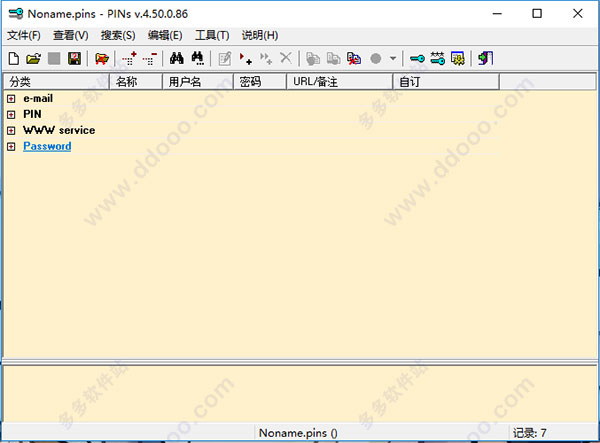Click the Password link in the tree
Image resolution: width=600 pixels, height=443 pixels.
point(47,146)
